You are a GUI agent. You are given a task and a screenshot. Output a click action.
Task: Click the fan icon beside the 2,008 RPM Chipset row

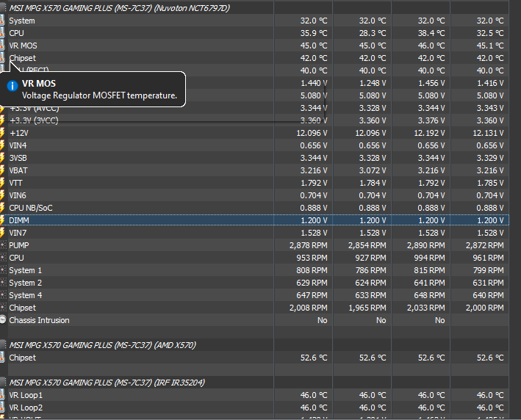pyautogui.click(x=3, y=308)
